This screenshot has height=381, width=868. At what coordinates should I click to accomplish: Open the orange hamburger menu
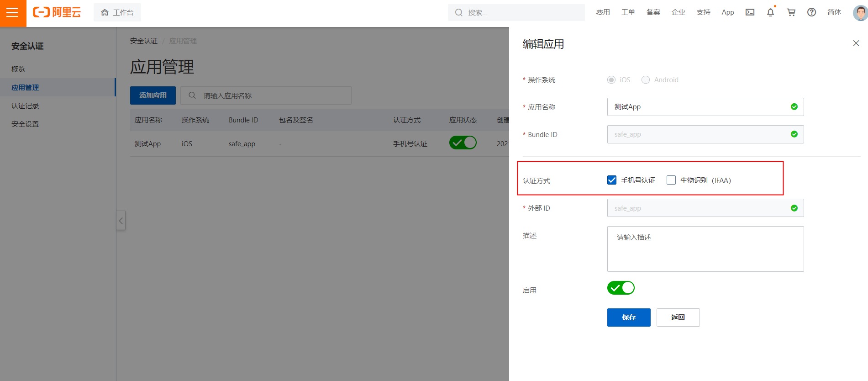point(13,13)
